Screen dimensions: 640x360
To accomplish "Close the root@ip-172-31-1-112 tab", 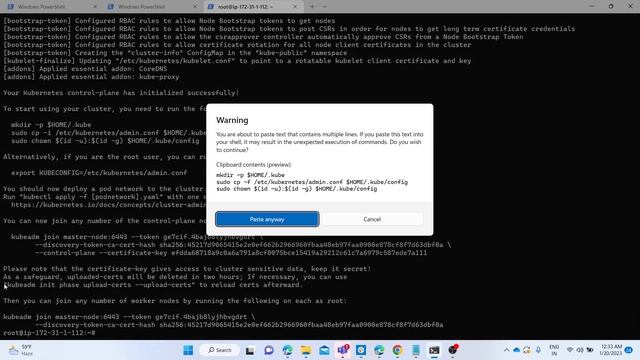I will pos(295,7).
